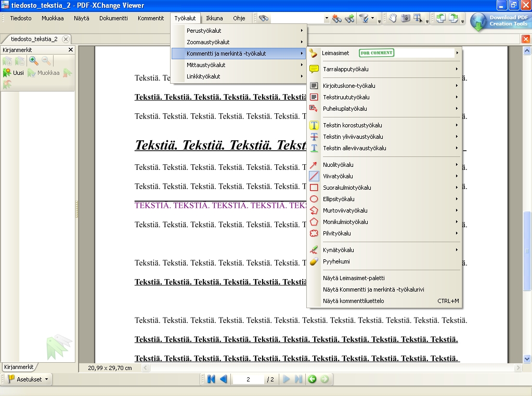Click the snapshot camera toolbar icon
532x396 pixels.
coord(406,18)
